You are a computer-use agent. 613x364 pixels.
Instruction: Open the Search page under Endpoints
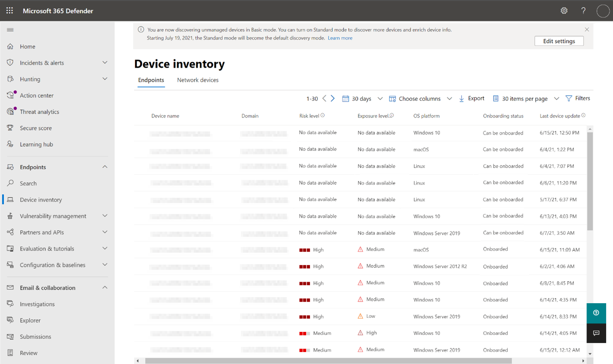[x=27, y=183]
